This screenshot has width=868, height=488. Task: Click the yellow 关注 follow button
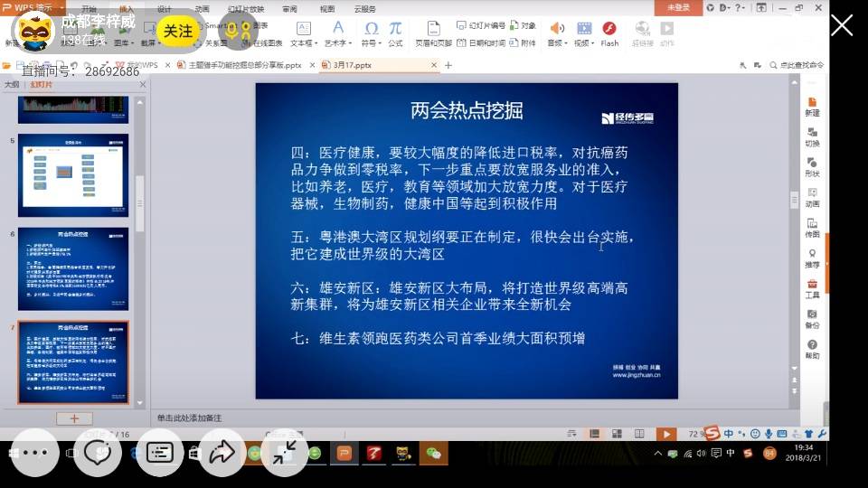tap(177, 31)
